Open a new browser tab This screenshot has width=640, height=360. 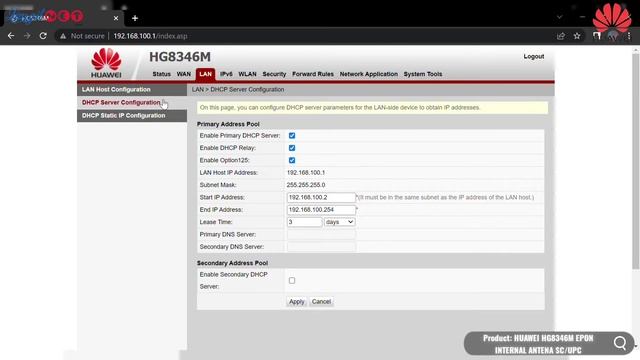click(x=135, y=18)
